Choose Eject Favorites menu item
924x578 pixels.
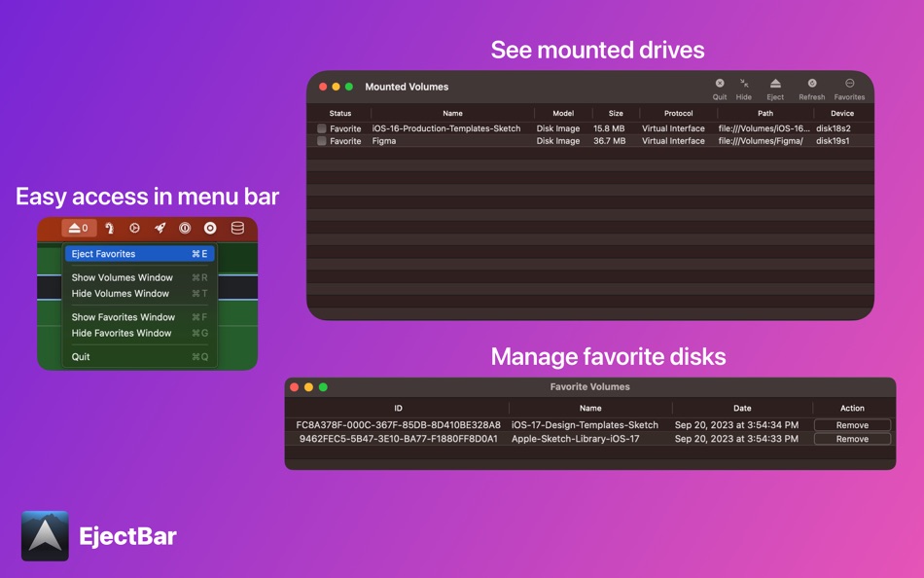(x=140, y=254)
